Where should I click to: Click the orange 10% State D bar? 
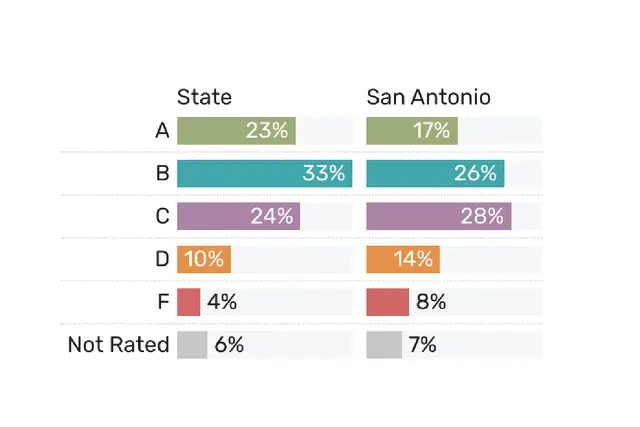tap(204, 259)
